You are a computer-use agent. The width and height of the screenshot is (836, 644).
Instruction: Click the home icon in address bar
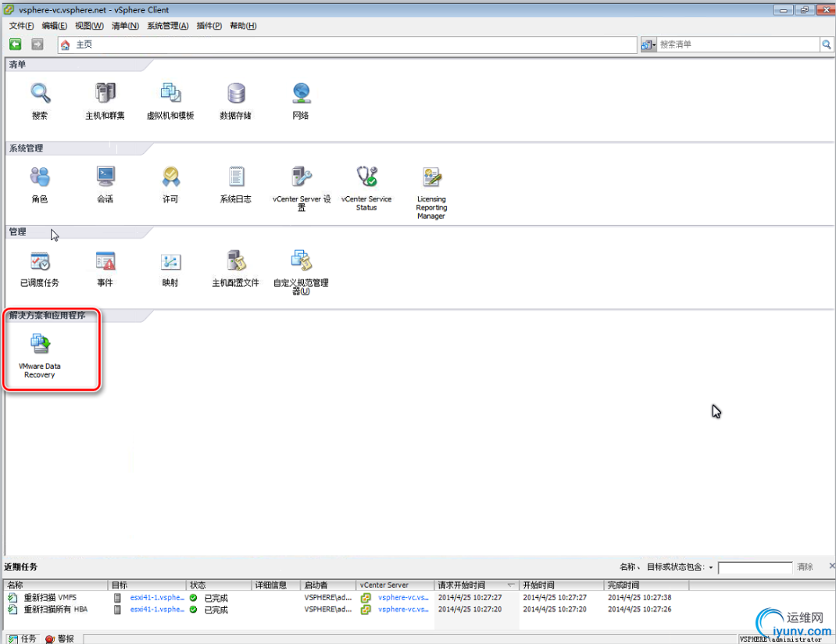(65, 45)
